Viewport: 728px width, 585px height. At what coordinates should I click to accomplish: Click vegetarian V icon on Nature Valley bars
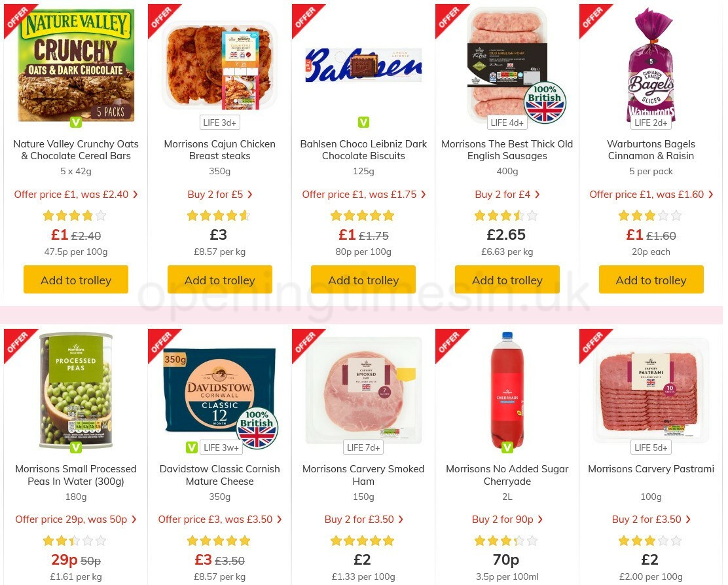(76, 123)
